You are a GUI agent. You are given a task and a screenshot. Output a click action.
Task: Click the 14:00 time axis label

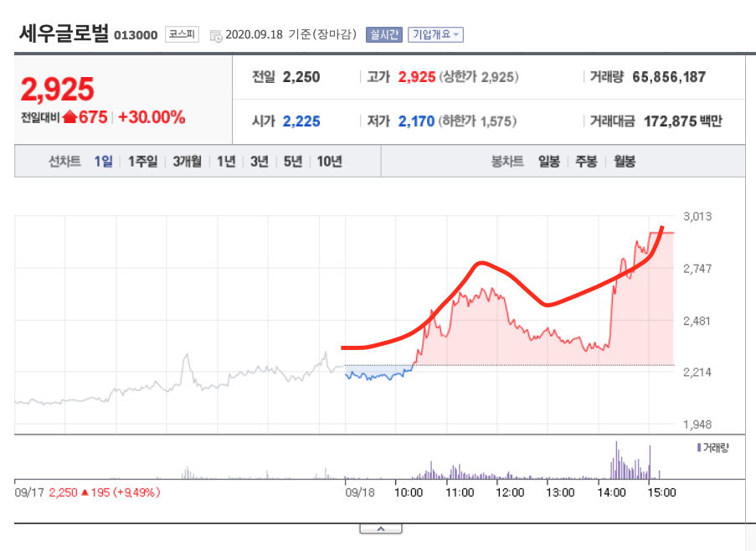tap(611, 492)
